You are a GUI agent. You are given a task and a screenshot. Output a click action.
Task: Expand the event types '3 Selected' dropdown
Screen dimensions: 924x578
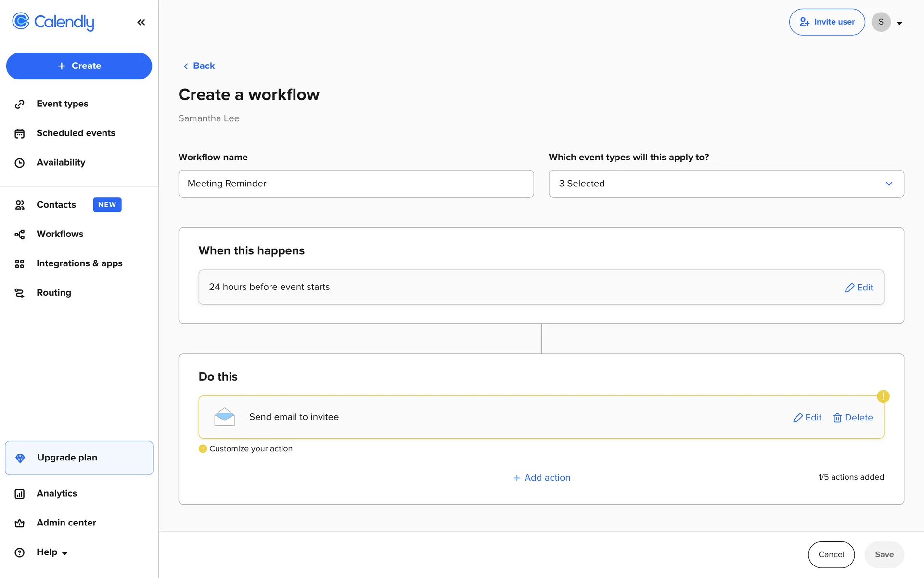coord(726,184)
